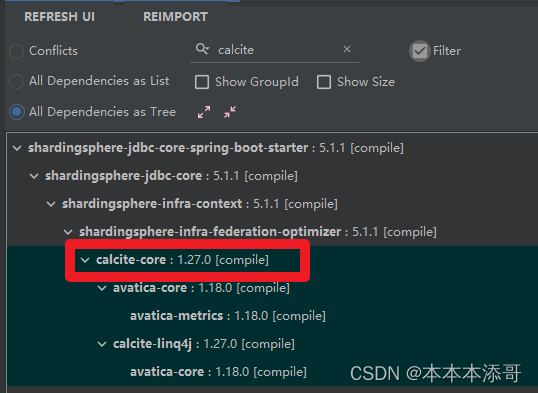Click the REFRESH UI button
Screen dimensions: 538x393
pos(59,16)
